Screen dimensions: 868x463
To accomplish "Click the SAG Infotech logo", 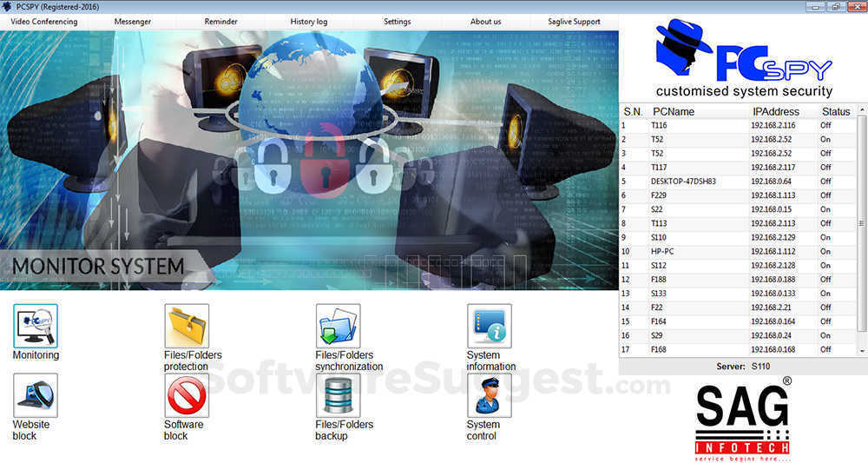I will [743, 420].
